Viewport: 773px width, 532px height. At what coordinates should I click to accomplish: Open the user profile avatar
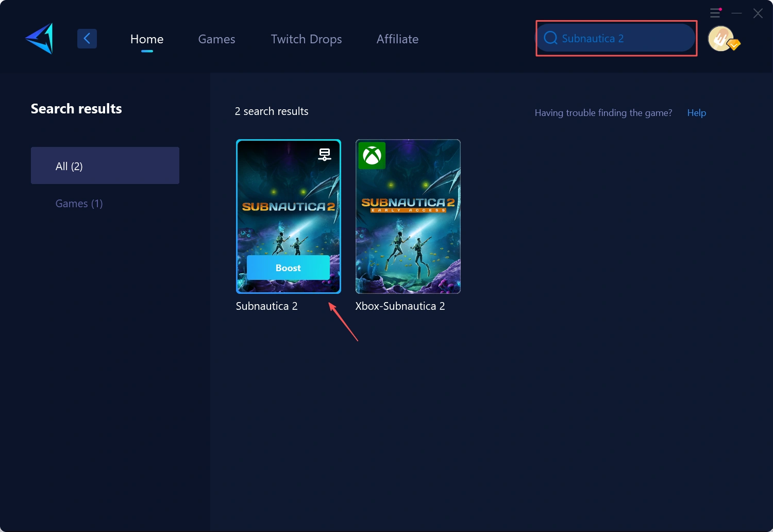click(721, 39)
